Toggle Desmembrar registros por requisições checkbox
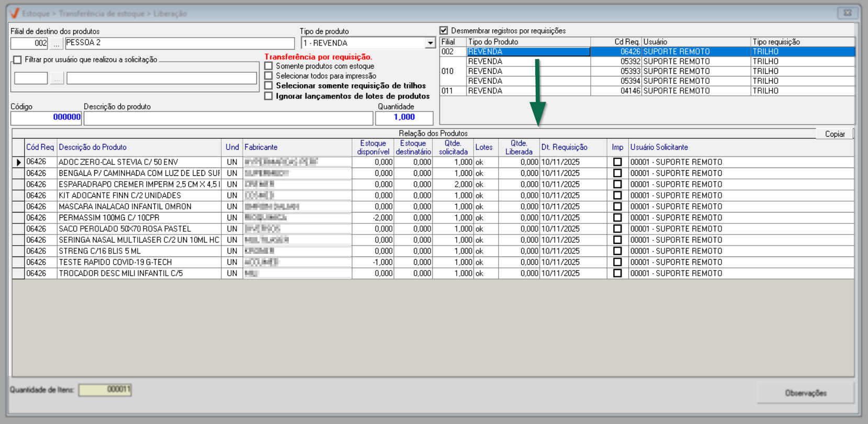 coord(444,31)
